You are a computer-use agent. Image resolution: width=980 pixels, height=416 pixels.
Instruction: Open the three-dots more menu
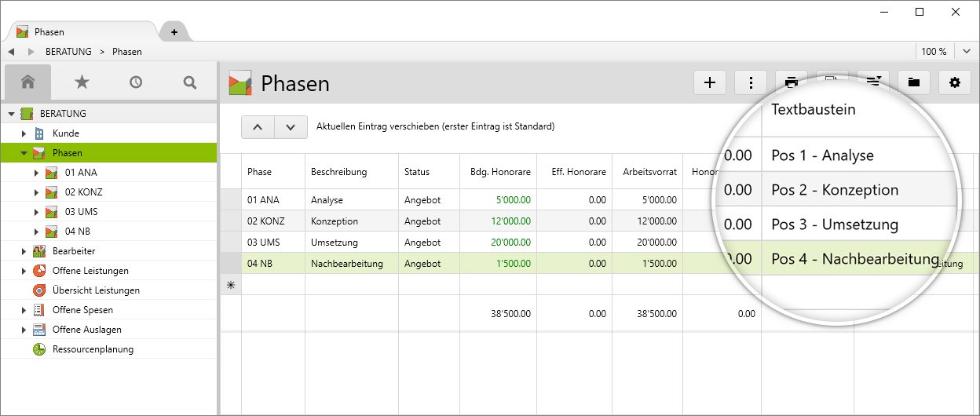pos(751,82)
